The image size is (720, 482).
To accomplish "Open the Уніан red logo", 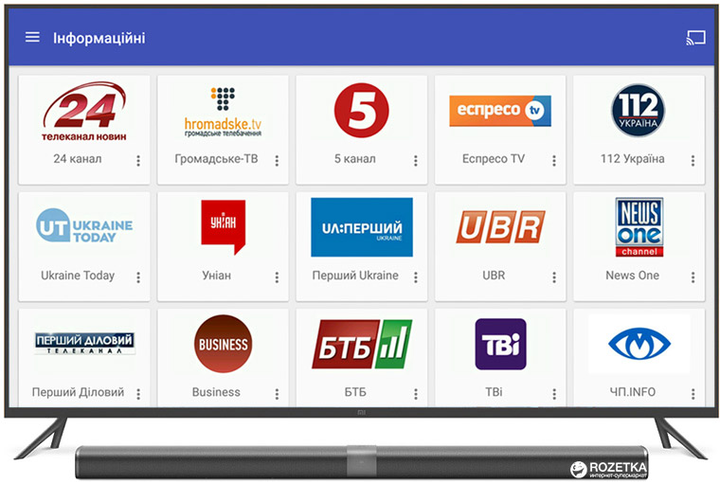I will (x=223, y=227).
